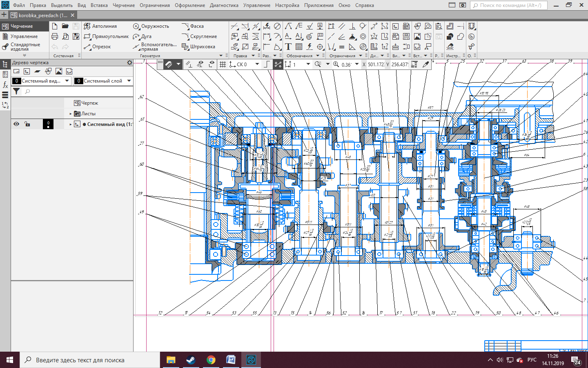Activate the Штриховка hatch tool
Viewport: 588px width, 368px height.
[198, 47]
